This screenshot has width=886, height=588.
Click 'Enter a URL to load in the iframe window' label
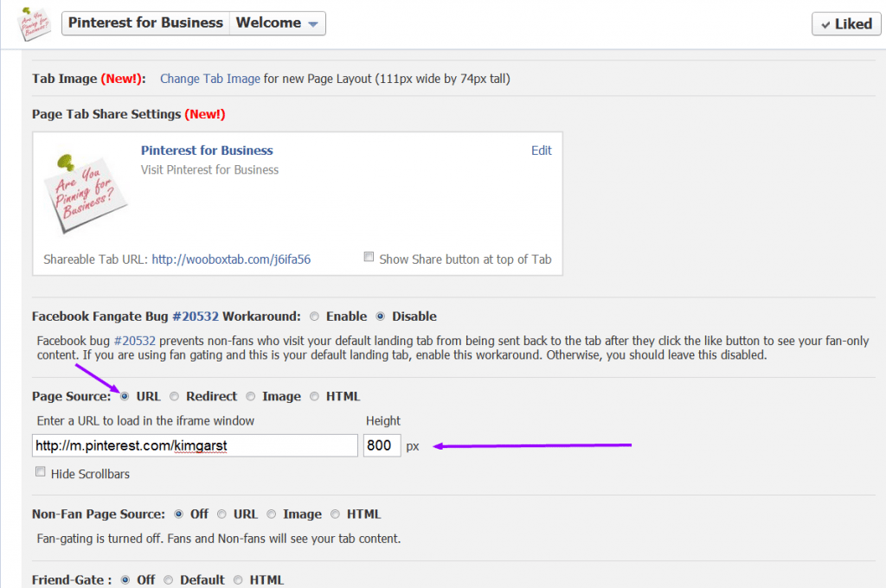coord(145,421)
